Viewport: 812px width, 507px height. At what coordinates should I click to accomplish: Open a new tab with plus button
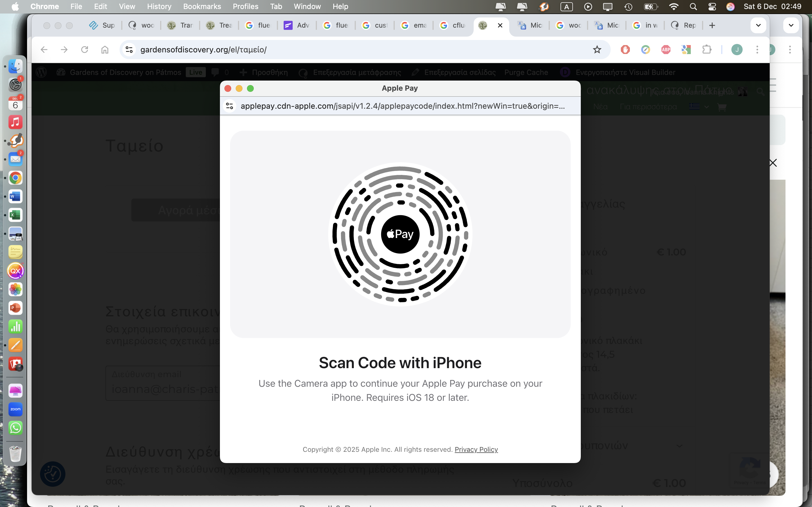(x=712, y=25)
